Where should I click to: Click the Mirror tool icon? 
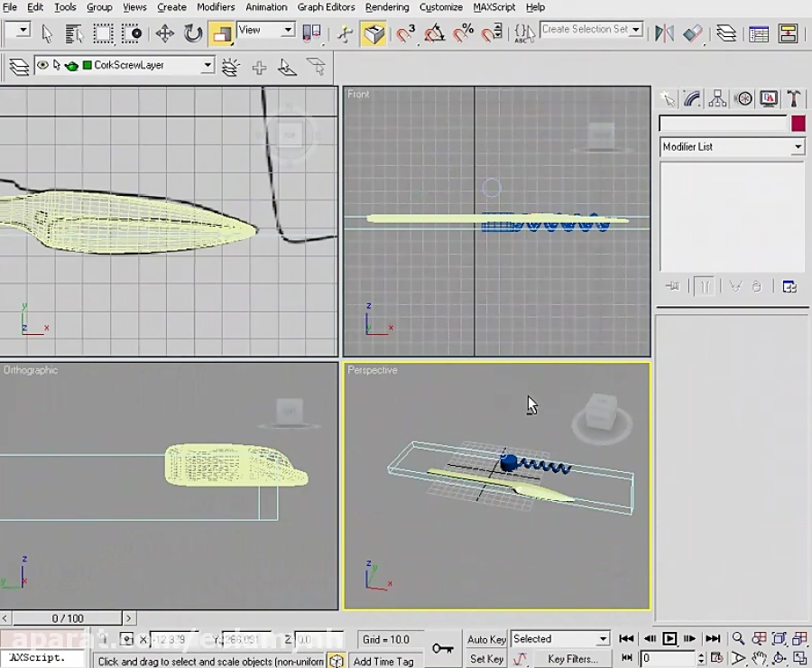click(664, 34)
